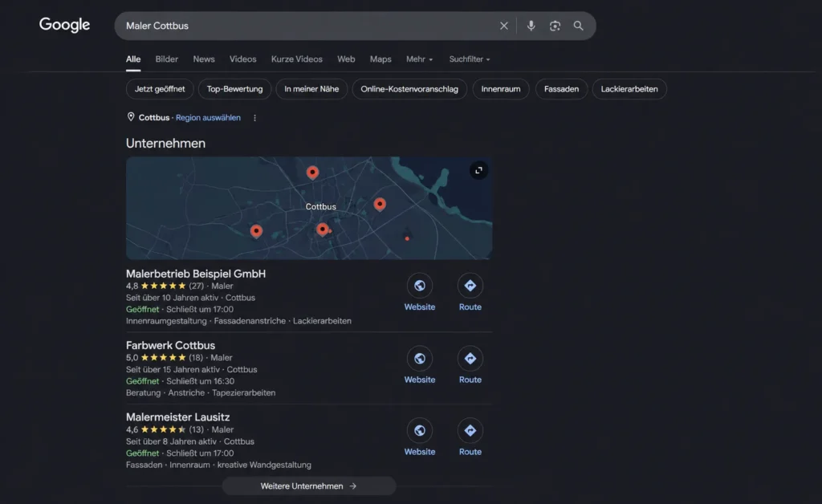The width and height of the screenshot is (822, 504).
Task: Toggle the Online-Kostenvoranschlag filter chip
Action: coord(409,89)
